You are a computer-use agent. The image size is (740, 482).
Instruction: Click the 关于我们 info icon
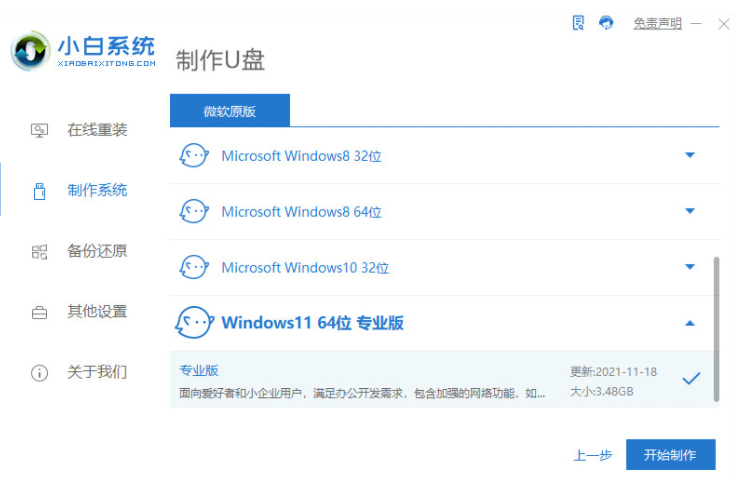pyautogui.click(x=39, y=373)
